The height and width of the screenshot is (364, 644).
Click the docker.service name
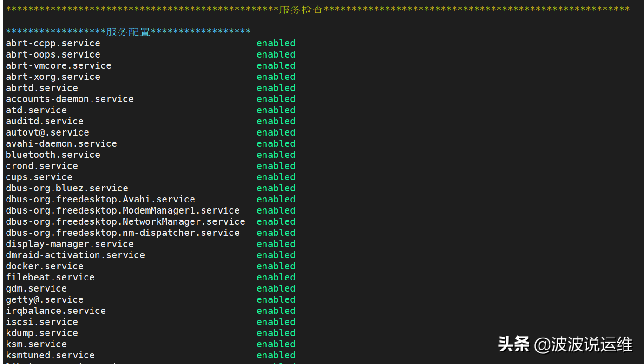(x=45, y=266)
